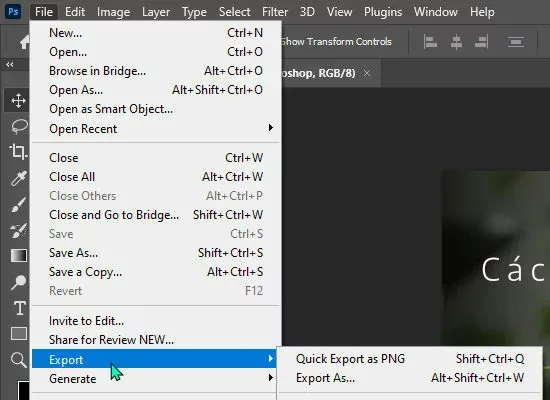Choose Save a Copy... menu item
Screen dimensions: 550x400
tap(156, 272)
